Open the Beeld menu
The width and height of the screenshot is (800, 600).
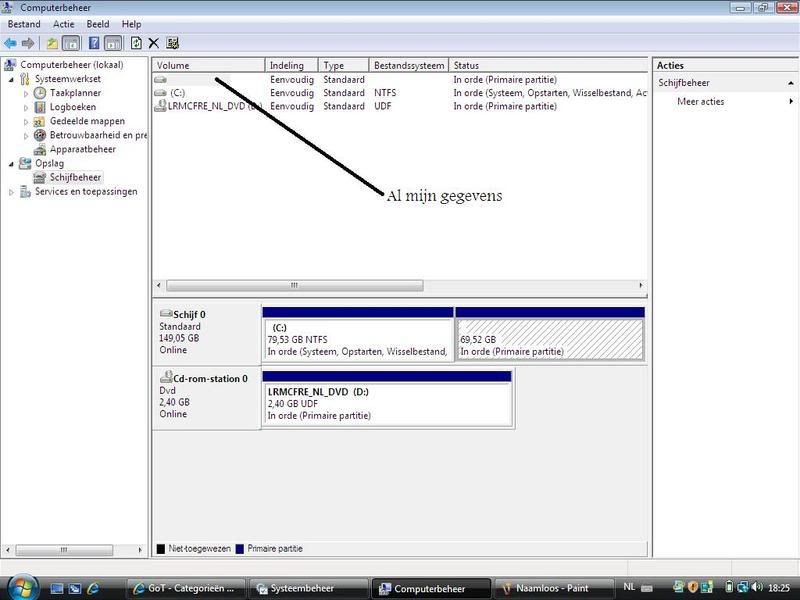click(97, 24)
